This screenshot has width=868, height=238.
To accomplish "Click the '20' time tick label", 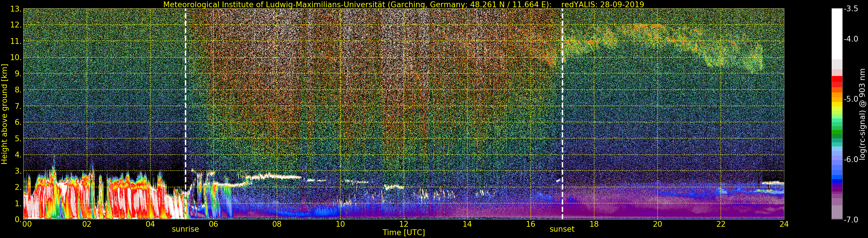I will pos(657,224).
